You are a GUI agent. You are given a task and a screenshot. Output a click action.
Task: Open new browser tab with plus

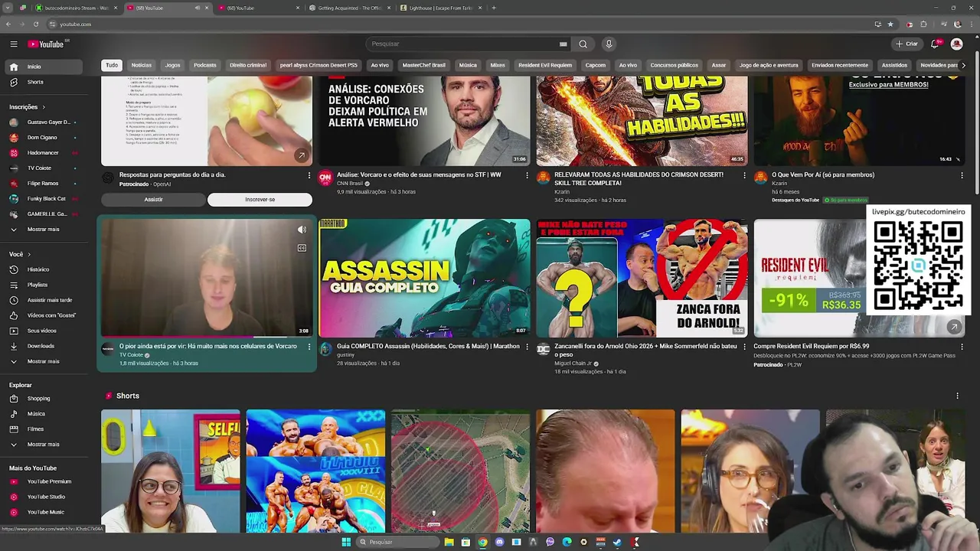494,8
